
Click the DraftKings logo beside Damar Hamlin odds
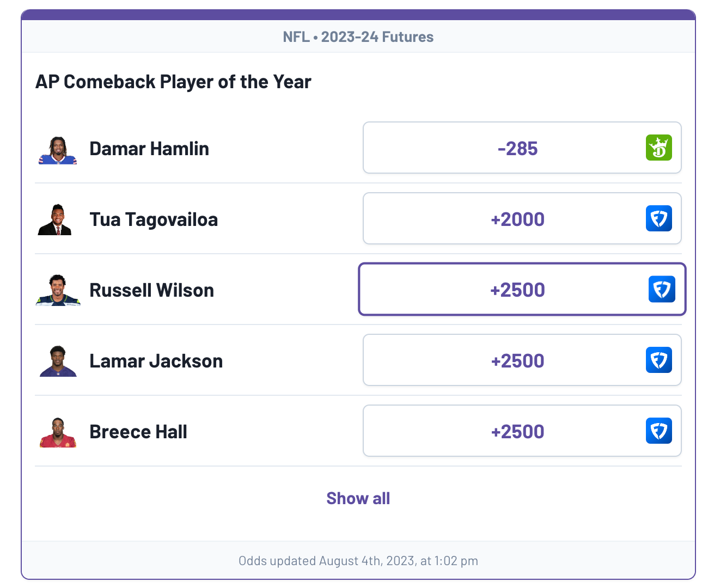(x=659, y=148)
